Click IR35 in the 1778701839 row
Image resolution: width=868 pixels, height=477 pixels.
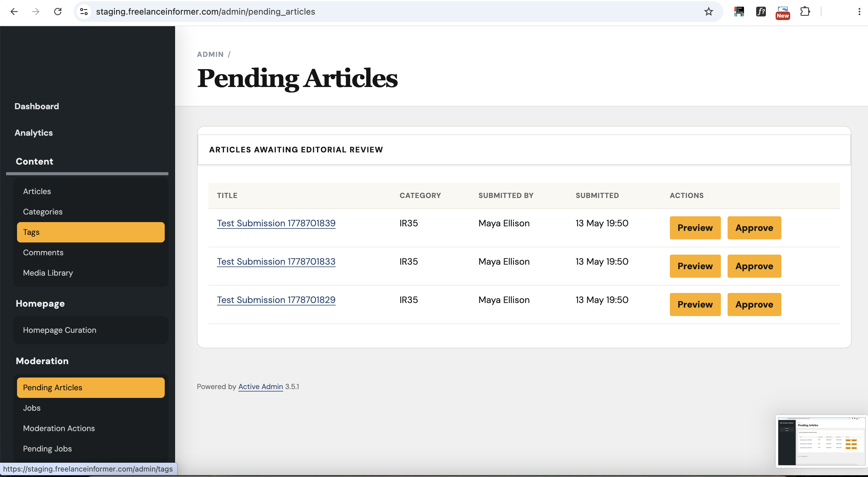408,223
